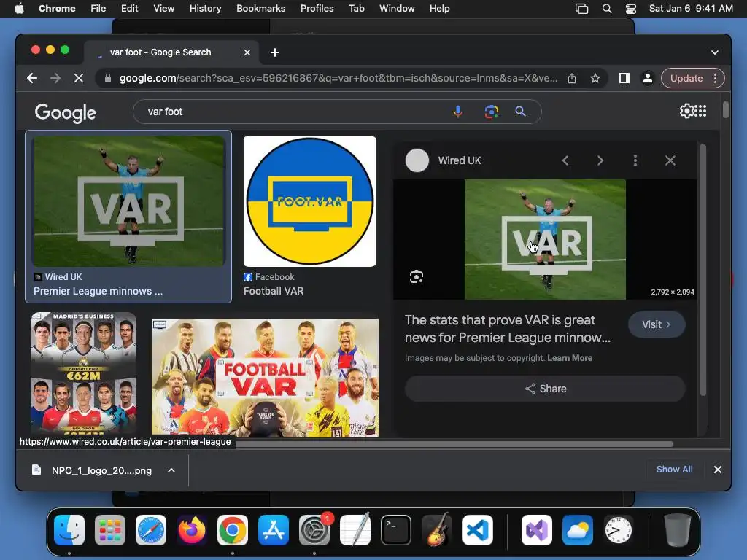Open a new tab with the plus button
The height and width of the screenshot is (560, 747).
pos(275,52)
